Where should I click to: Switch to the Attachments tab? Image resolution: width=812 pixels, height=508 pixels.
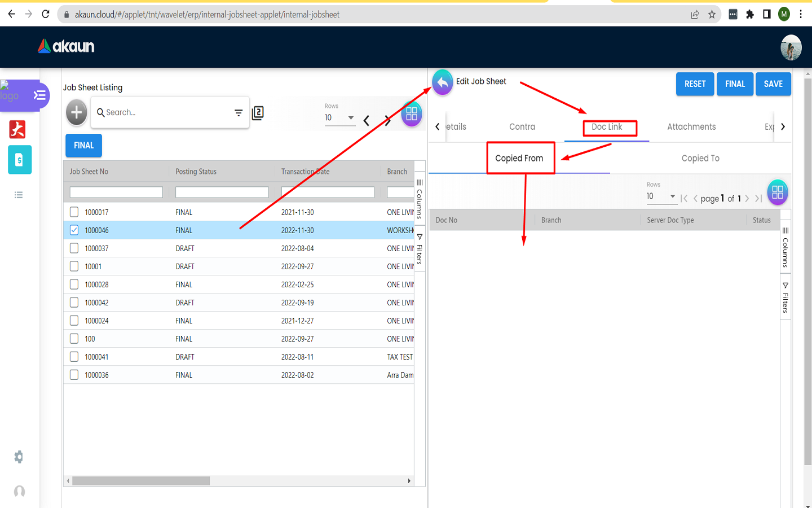691,127
